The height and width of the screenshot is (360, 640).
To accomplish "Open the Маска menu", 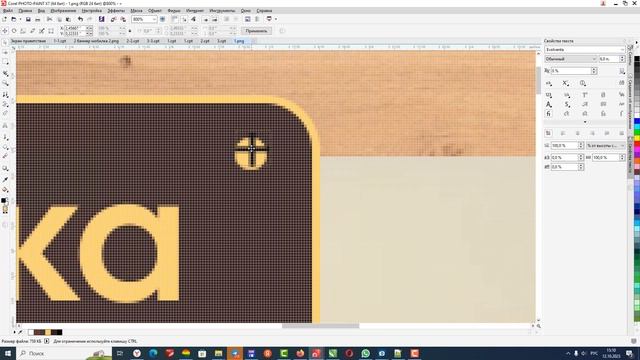I will tap(136, 11).
